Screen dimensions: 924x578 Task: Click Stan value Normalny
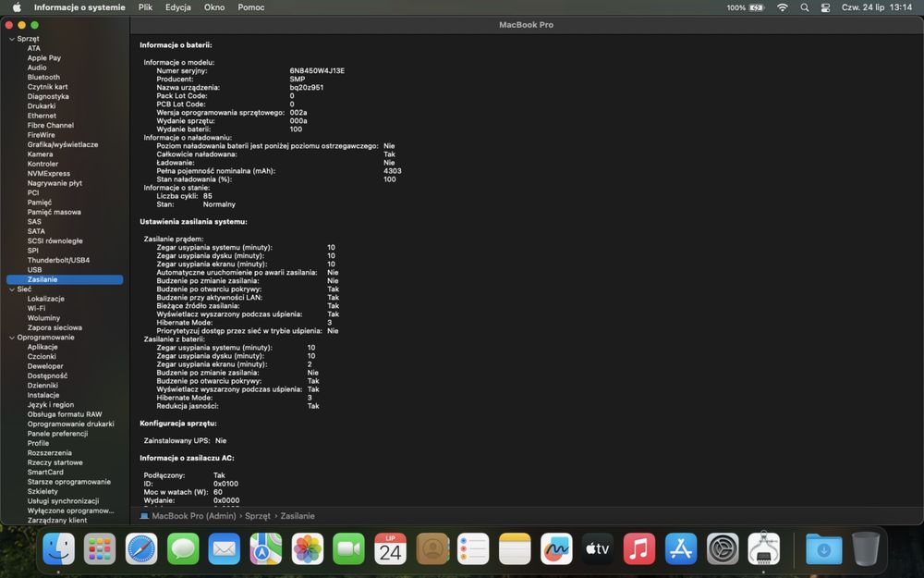coord(219,204)
